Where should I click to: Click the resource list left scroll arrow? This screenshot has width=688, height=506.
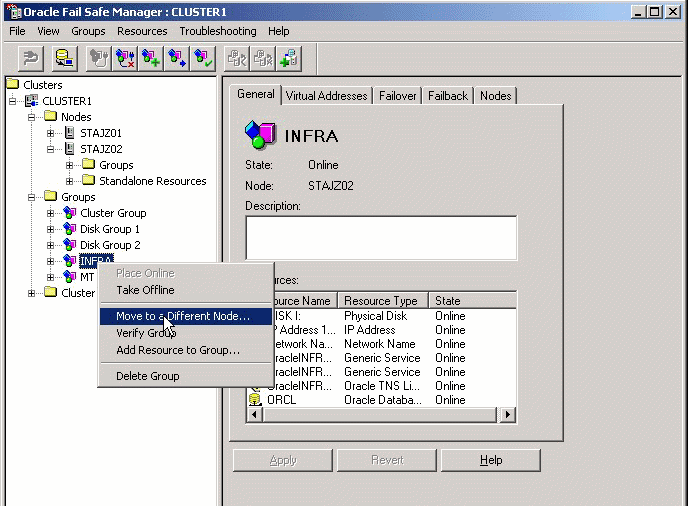tap(254, 414)
